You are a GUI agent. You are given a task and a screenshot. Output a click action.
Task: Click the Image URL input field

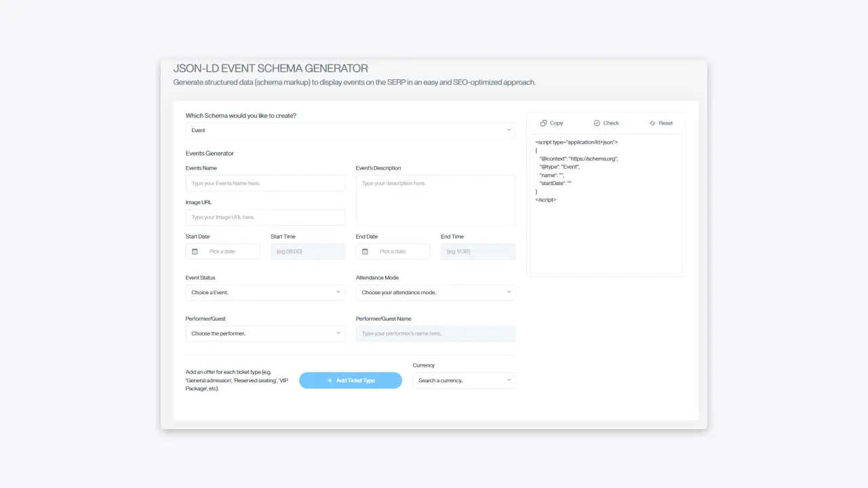click(265, 217)
